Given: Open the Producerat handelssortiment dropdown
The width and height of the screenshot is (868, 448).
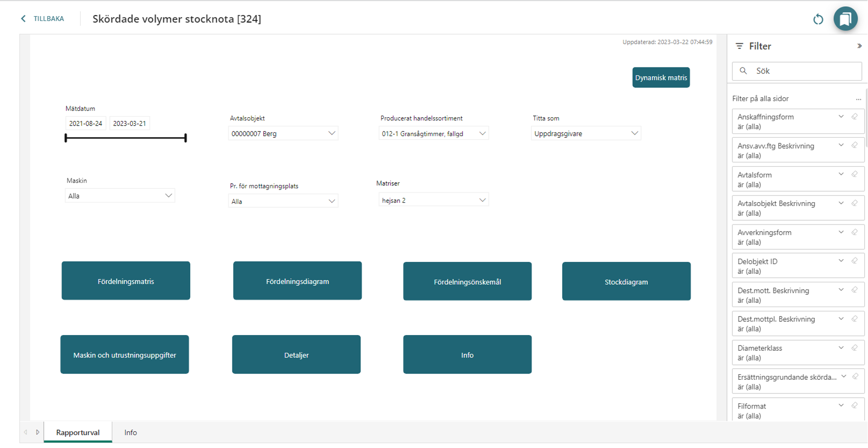Looking at the screenshot, I should [434, 134].
